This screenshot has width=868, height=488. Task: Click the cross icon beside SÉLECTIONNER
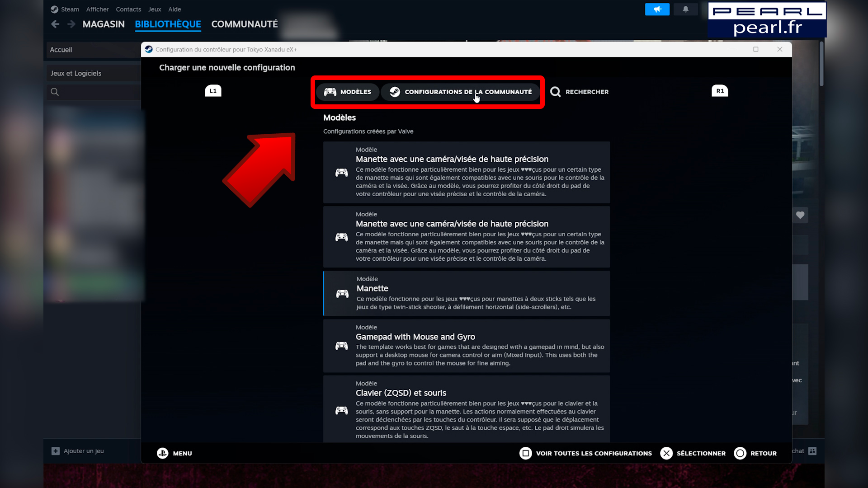(666, 453)
